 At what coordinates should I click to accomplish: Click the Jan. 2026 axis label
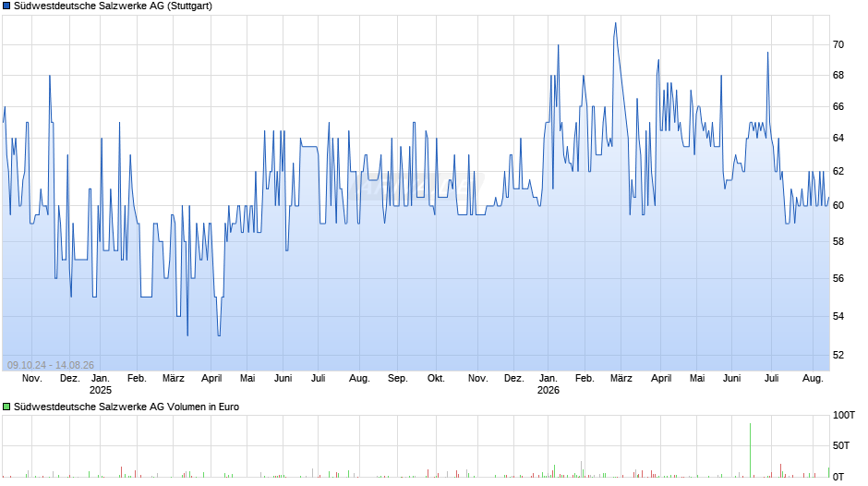tap(548, 384)
